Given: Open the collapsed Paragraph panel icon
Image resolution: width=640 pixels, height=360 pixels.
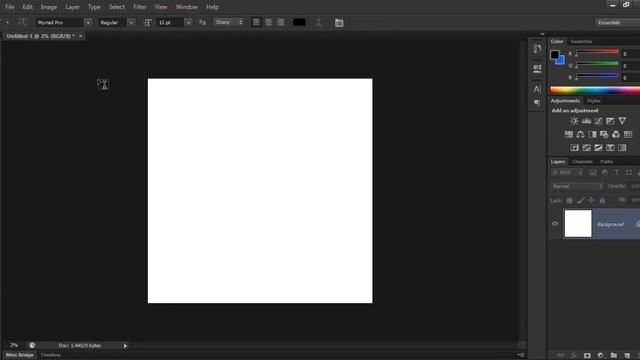Looking at the screenshot, I should (x=537, y=103).
